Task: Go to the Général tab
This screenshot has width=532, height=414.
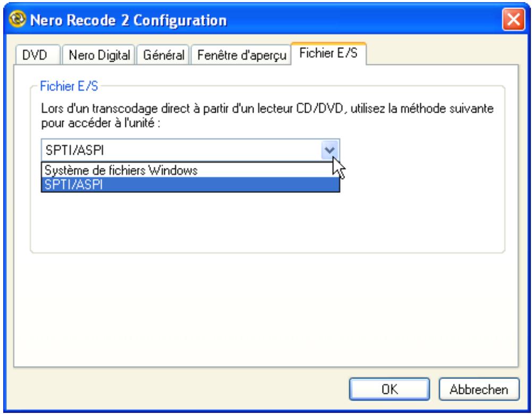Action: point(163,55)
